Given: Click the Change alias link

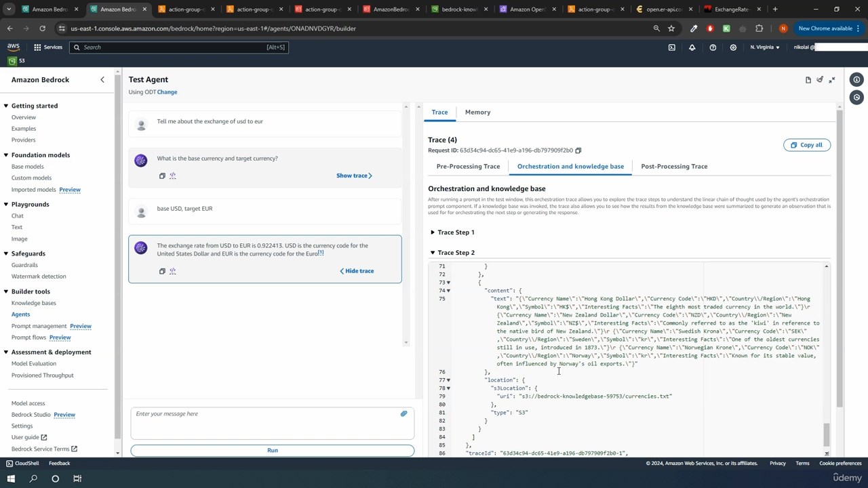Looking at the screenshot, I should (x=167, y=92).
